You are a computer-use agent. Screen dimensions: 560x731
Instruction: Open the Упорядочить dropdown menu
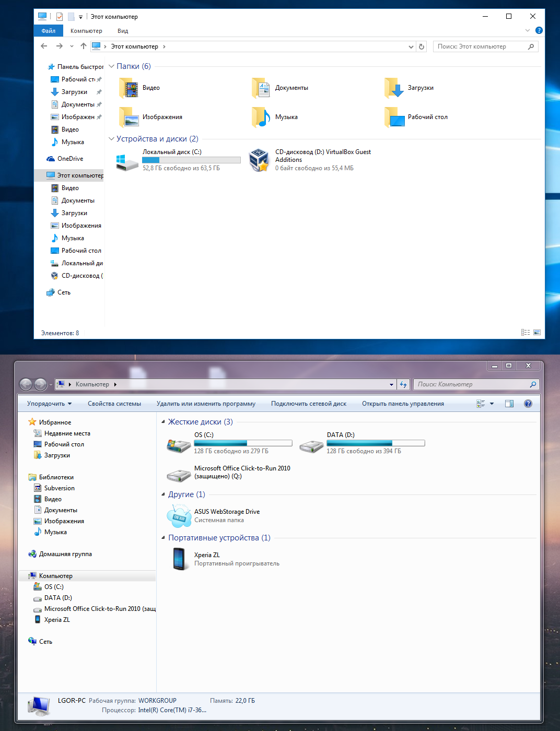point(49,404)
